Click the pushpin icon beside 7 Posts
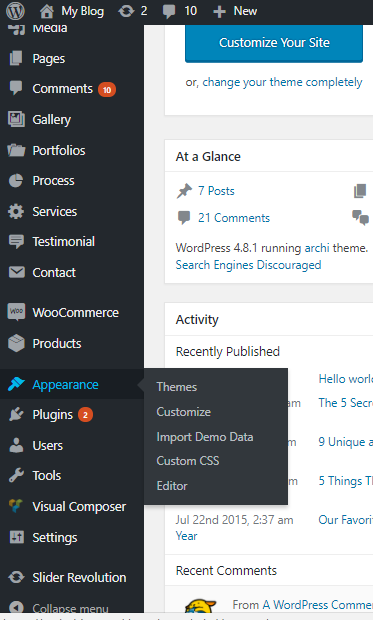This screenshot has height=620, width=373. click(184, 191)
